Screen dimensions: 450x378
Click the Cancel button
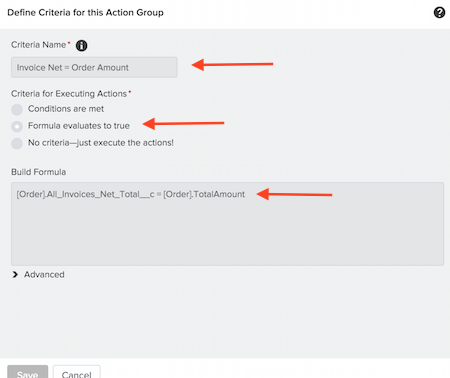pyautogui.click(x=76, y=373)
